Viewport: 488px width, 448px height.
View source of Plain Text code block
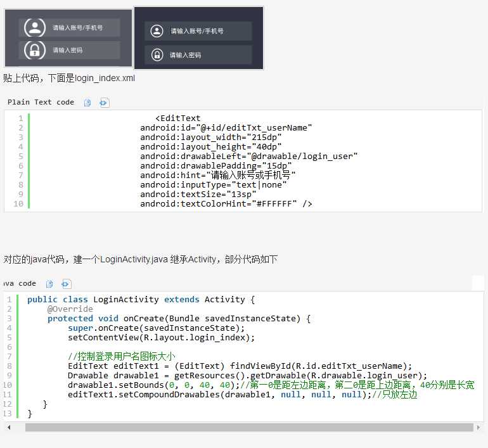coord(104,103)
